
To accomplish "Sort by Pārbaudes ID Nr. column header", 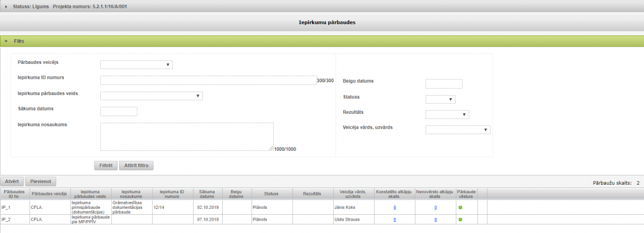I will coord(14,193).
